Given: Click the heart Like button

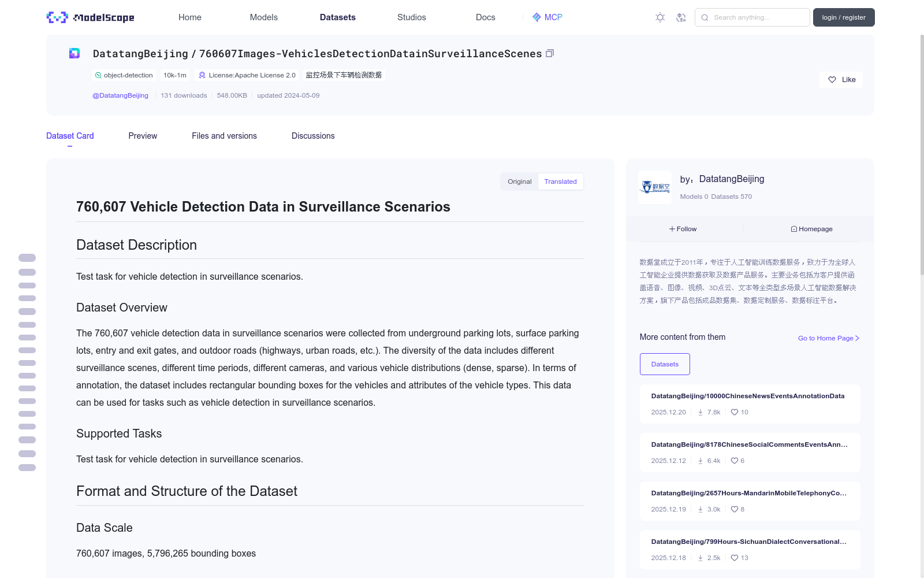Looking at the screenshot, I should coord(841,80).
